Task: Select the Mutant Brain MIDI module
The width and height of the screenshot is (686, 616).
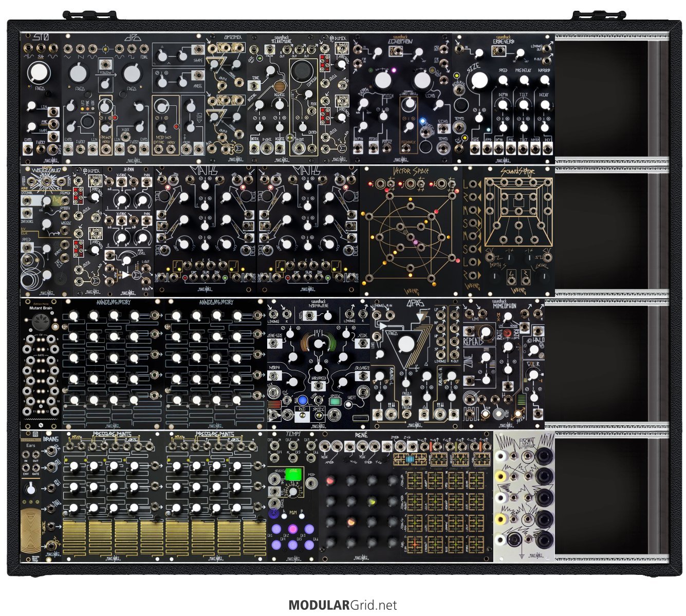Action: 41,364
